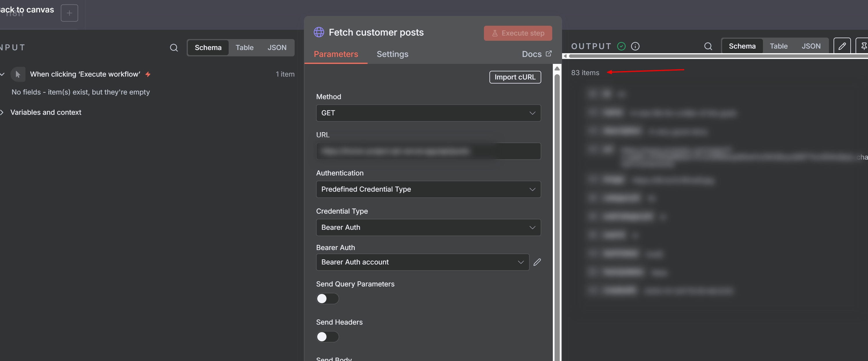The width and height of the screenshot is (868, 361).
Task: Click the output edit pencil icon
Action: coord(842,46)
